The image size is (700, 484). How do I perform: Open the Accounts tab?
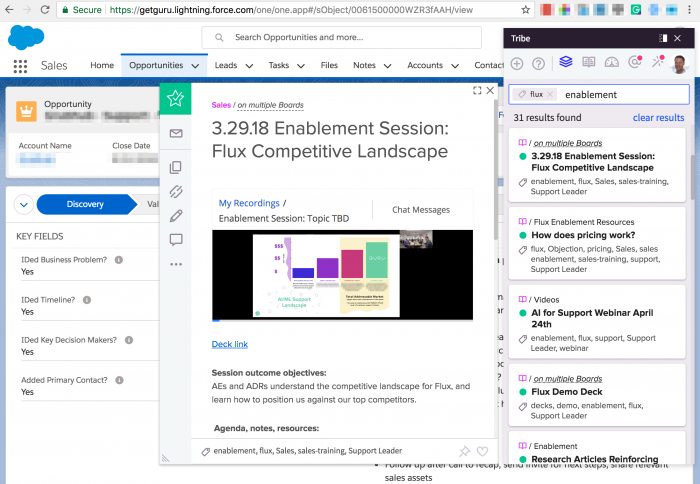[425, 65]
